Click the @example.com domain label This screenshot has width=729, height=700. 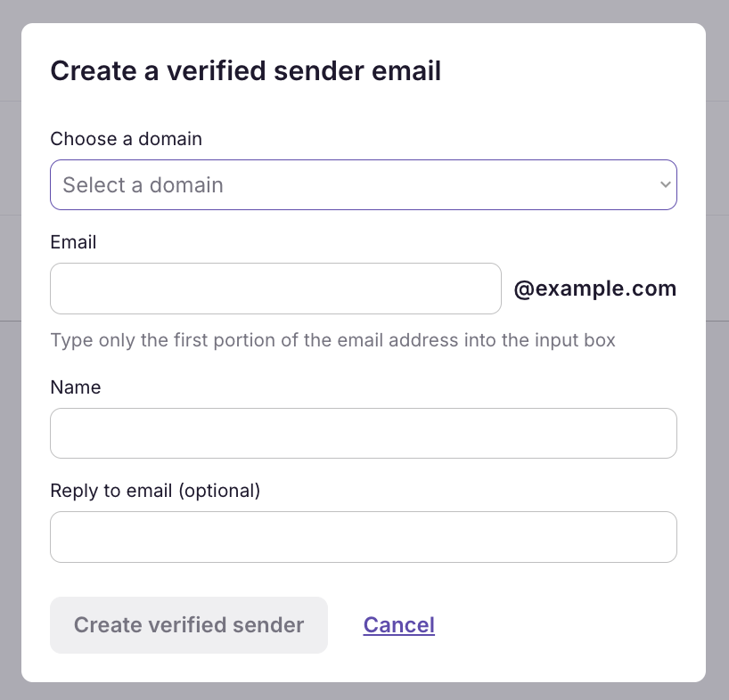(x=595, y=289)
